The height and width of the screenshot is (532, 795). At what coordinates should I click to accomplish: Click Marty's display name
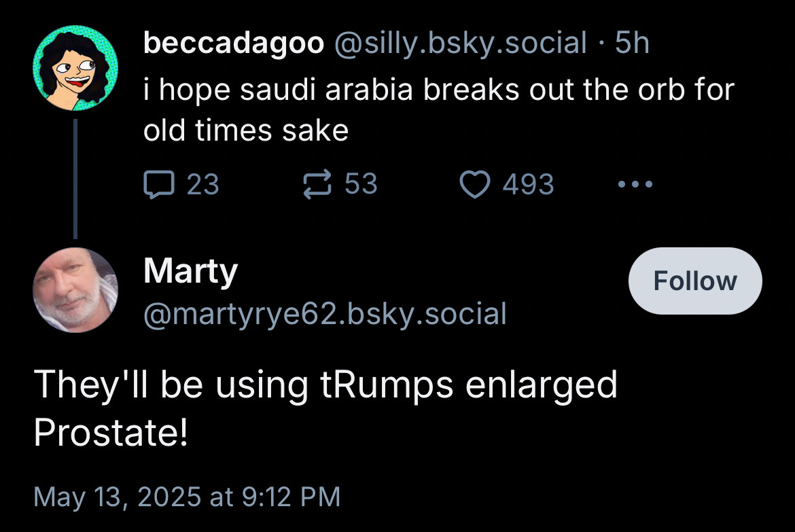coord(191,272)
